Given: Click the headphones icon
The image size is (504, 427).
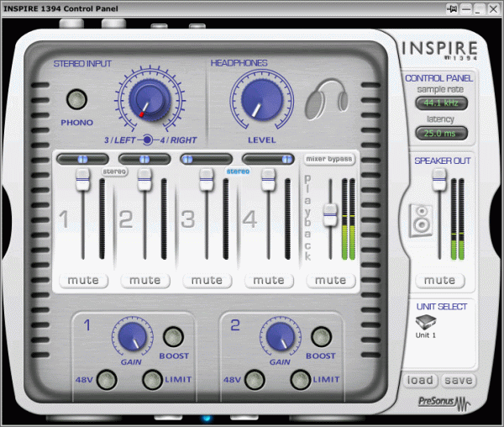Looking at the screenshot, I should click(x=327, y=99).
